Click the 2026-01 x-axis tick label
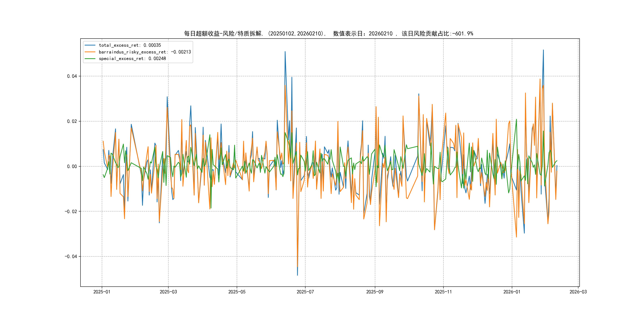 tap(512, 292)
